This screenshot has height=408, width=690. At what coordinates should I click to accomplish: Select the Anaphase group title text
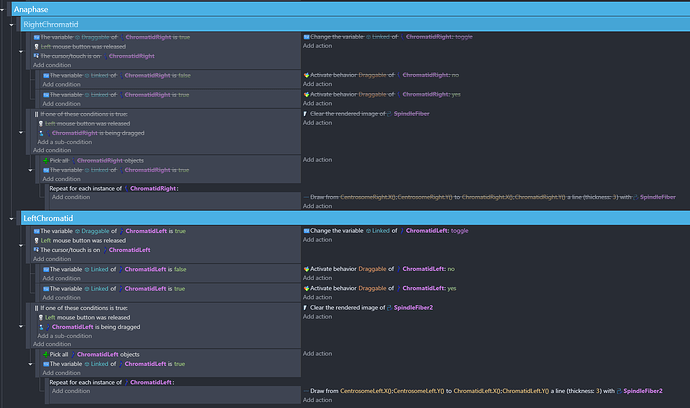32,8
